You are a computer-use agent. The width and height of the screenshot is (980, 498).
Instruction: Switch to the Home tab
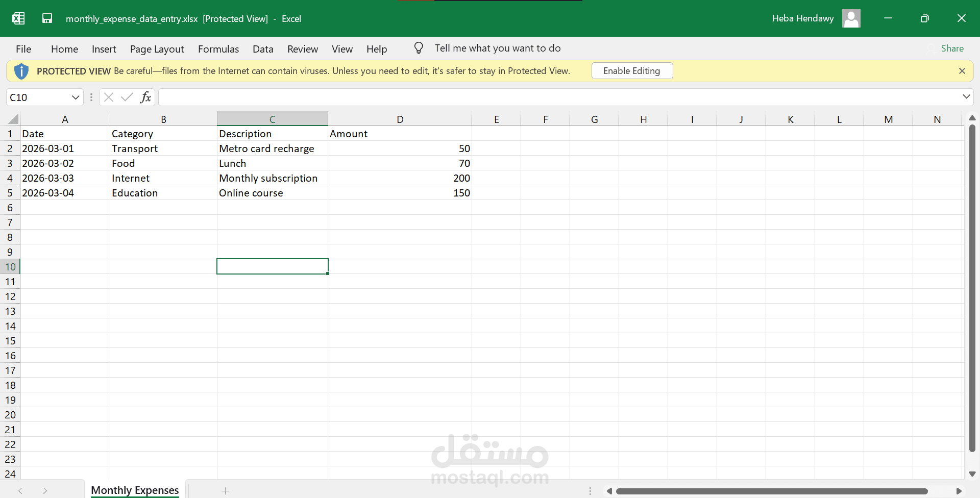64,49
